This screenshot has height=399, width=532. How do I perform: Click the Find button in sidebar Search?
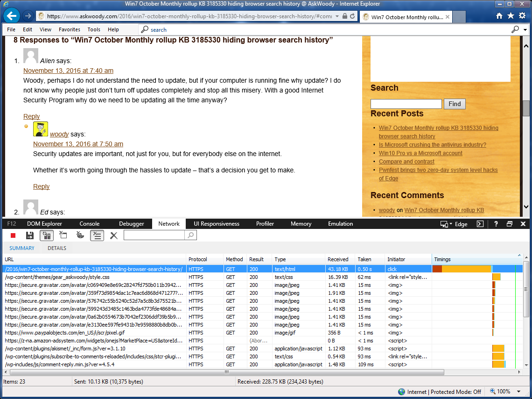click(x=455, y=104)
